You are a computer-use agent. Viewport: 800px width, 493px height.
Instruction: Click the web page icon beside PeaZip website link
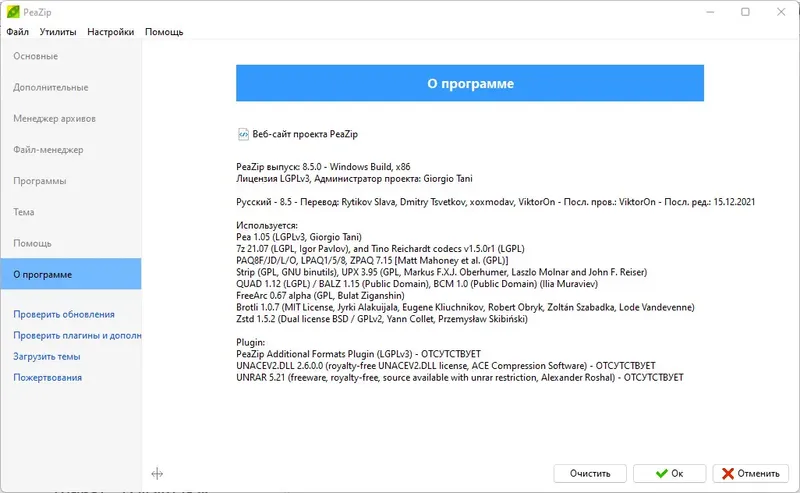tap(243, 134)
